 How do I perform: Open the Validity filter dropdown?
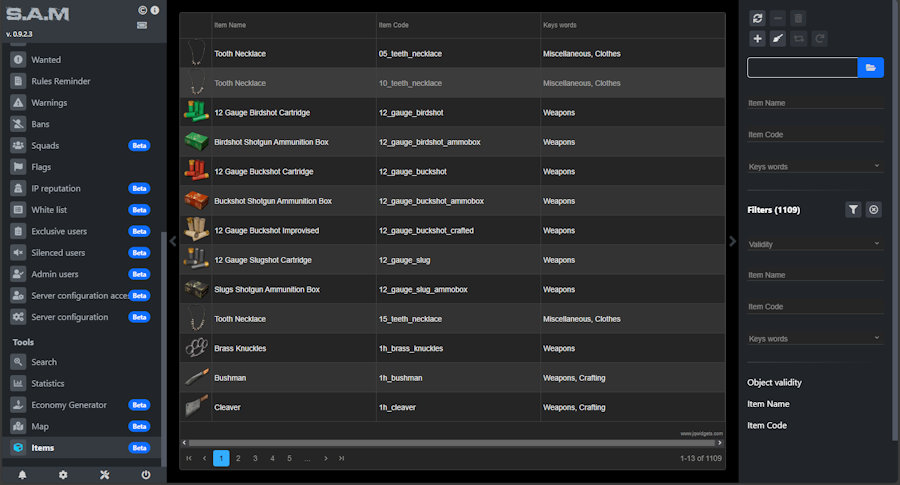815,243
